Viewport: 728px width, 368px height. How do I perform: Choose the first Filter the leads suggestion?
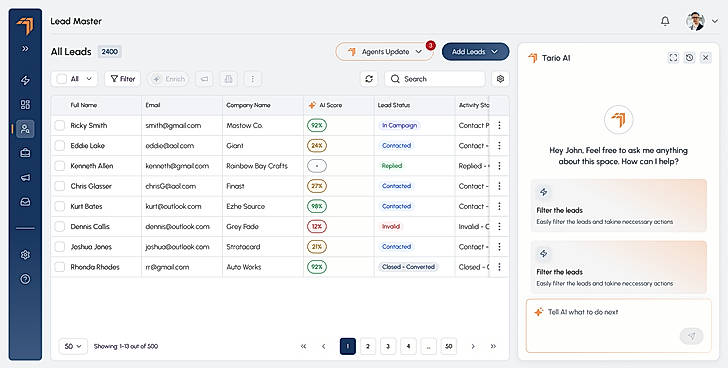(x=618, y=206)
